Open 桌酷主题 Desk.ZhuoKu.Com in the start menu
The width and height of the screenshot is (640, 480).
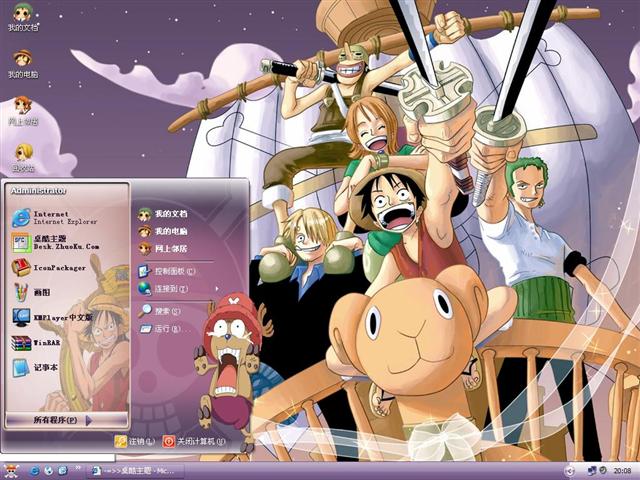[x=56, y=242]
